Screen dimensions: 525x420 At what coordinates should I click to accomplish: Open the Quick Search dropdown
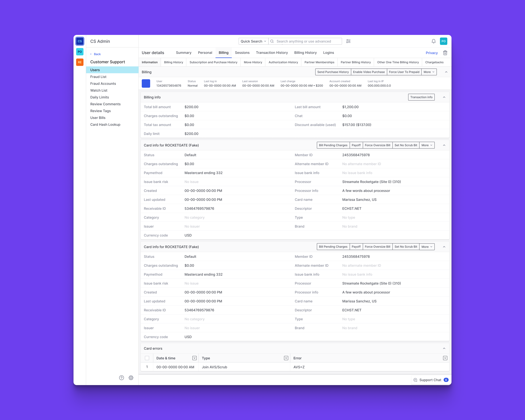[253, 41]
